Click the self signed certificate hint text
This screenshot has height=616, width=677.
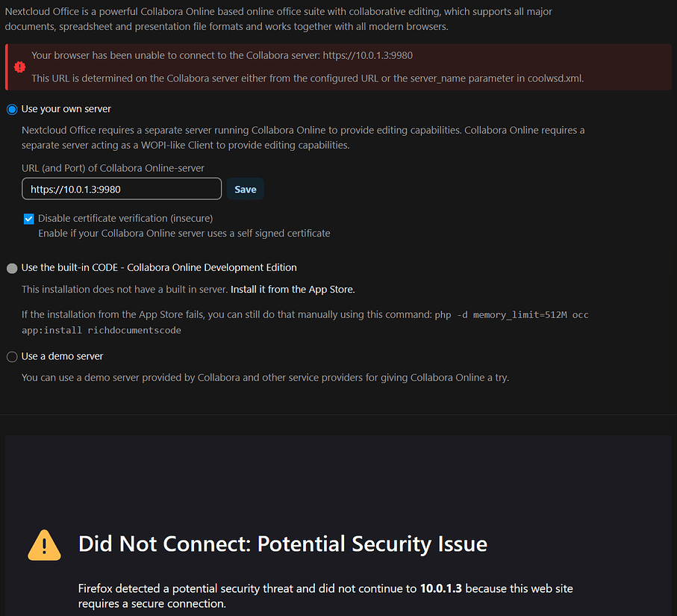pos(184,233)
